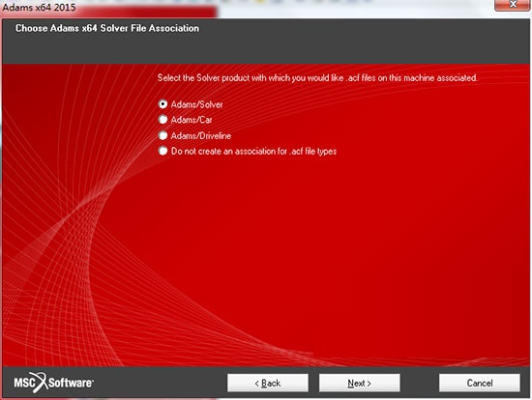Close the Adams x64 2015 window
This screenshot has width=532, height=400.
[513, 5]
